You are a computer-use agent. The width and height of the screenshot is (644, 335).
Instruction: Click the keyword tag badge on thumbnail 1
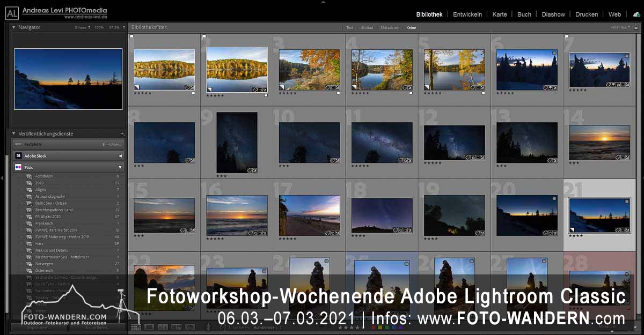pyautogui.click(x=187, y=87)
